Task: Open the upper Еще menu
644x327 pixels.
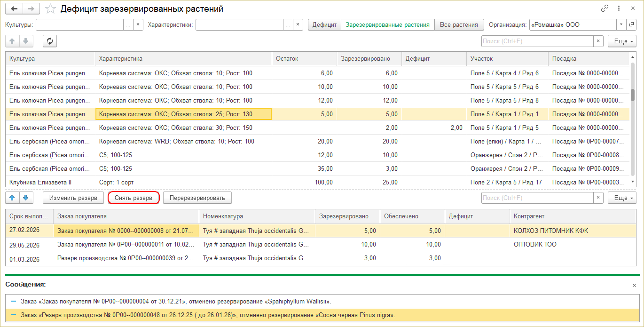Action: pyautogui.click(x=622, y=41)
